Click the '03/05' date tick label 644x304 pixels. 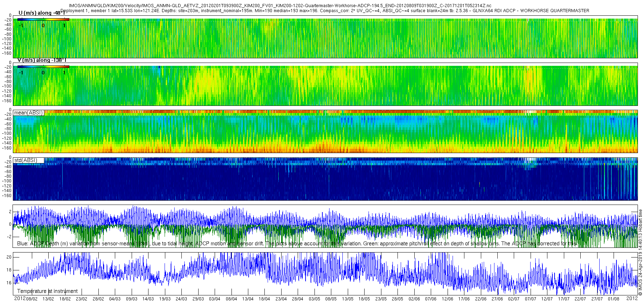click(314, 299)
